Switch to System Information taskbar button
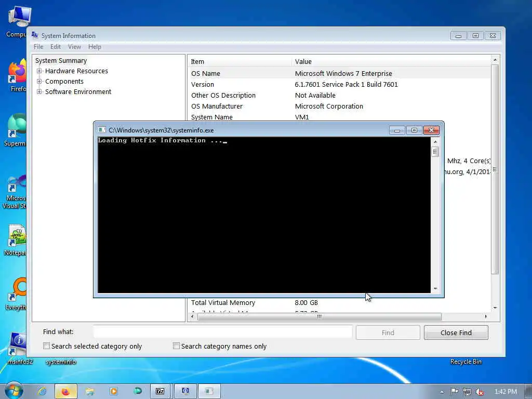 (185, 391)
